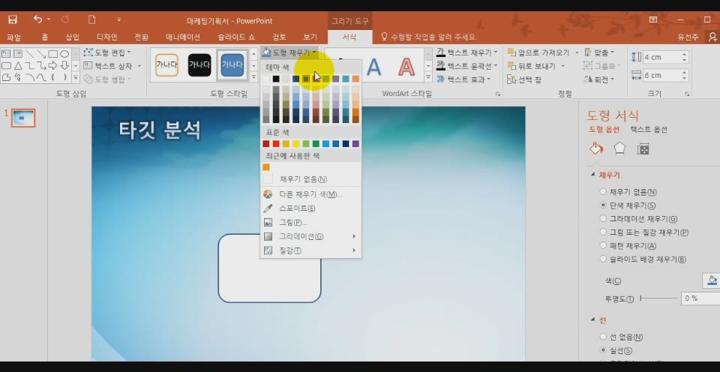Open the 질감 texture submenu in fill menu
This screenshot has height=372, width=720.
point(310,251)
